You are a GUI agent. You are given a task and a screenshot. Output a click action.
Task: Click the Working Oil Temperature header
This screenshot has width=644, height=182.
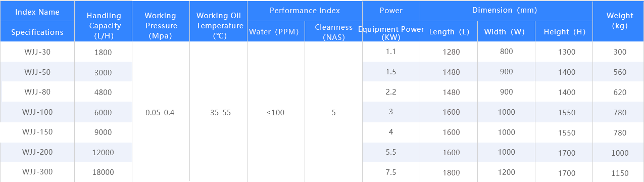218,26
